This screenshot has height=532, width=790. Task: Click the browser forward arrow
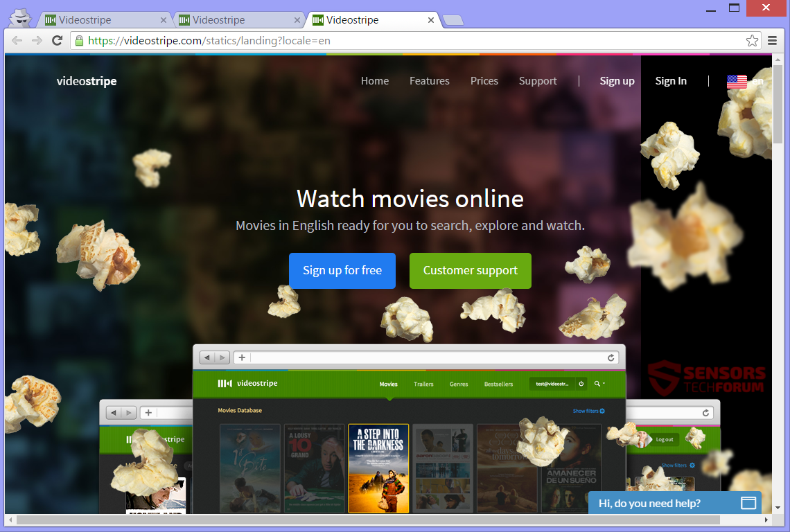[x=37, y=41]
